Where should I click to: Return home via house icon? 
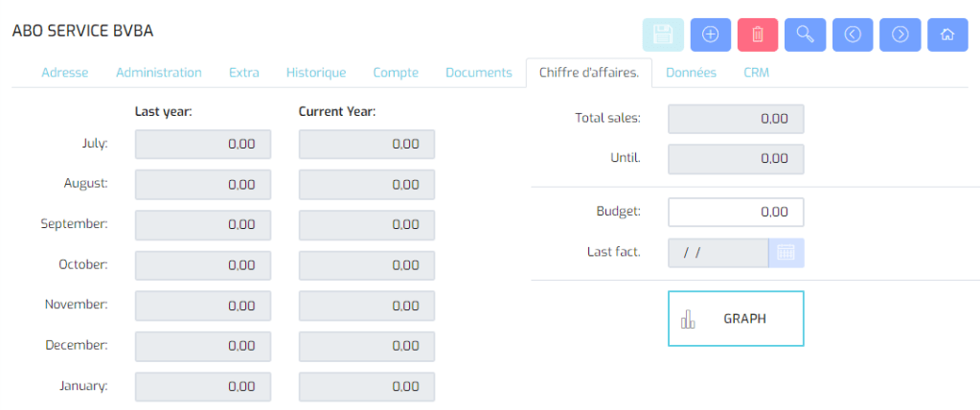947,34
